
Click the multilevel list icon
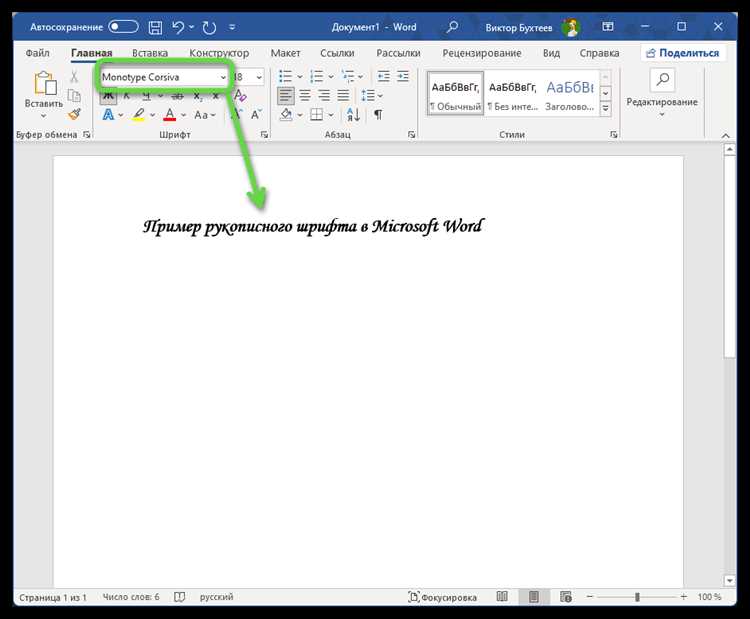[x=348, y=76]
